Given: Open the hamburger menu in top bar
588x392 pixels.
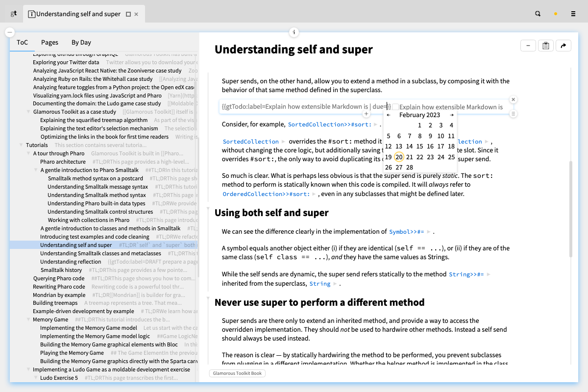Looking at the screenshot, I should pyautogui.click(x=573, y=14).
